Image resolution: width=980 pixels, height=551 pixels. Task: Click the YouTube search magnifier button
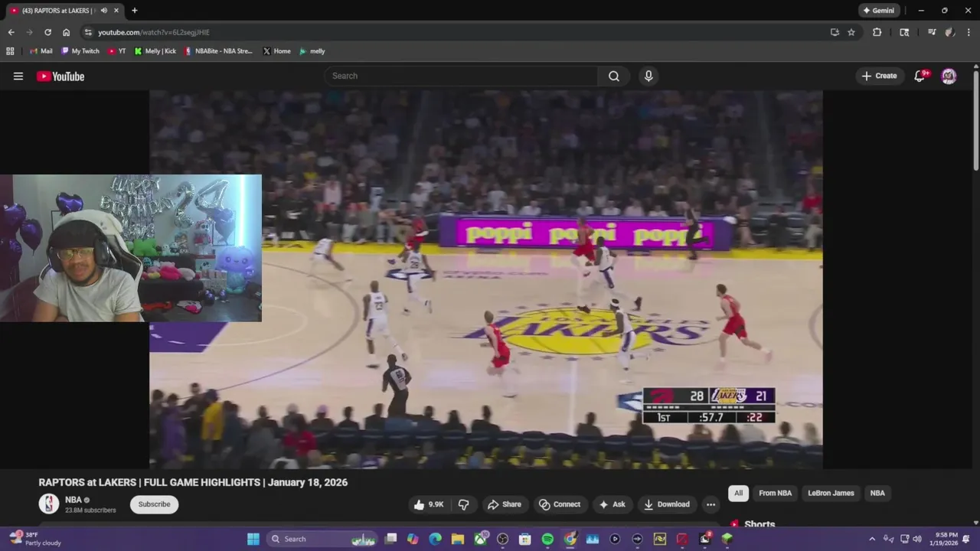(x=614, y=76)
